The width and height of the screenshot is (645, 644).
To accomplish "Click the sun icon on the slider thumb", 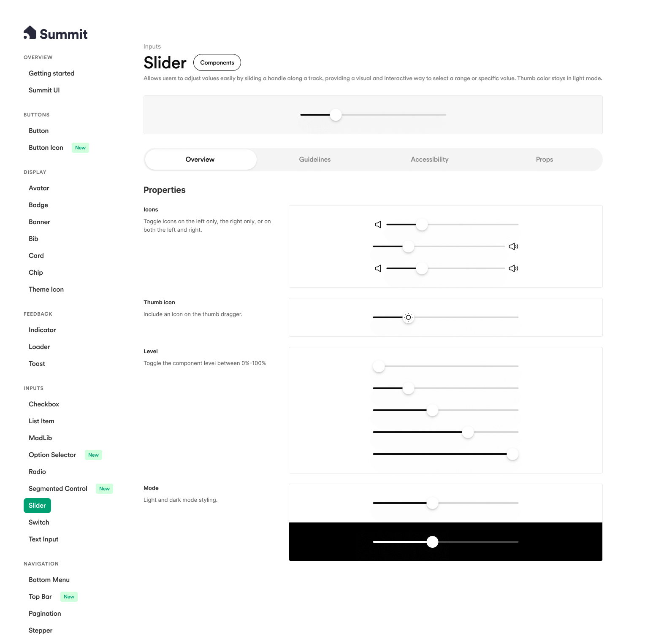I will [x=408, y=317].
